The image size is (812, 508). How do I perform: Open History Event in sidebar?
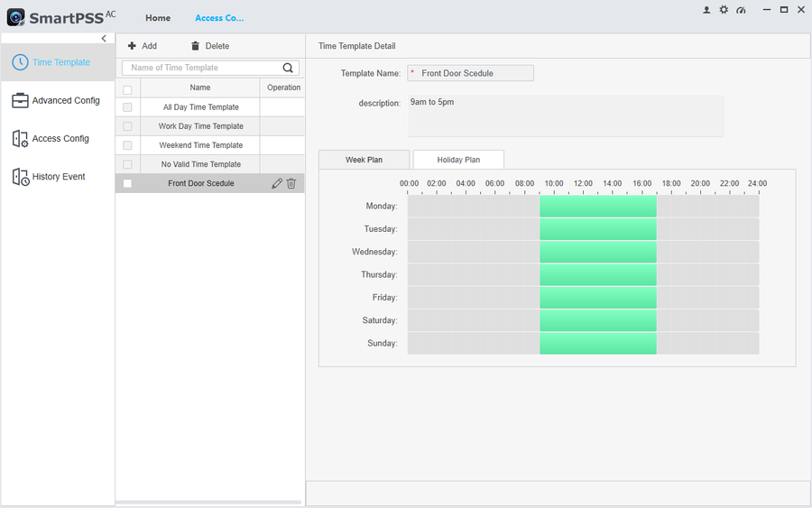(58, 177)
